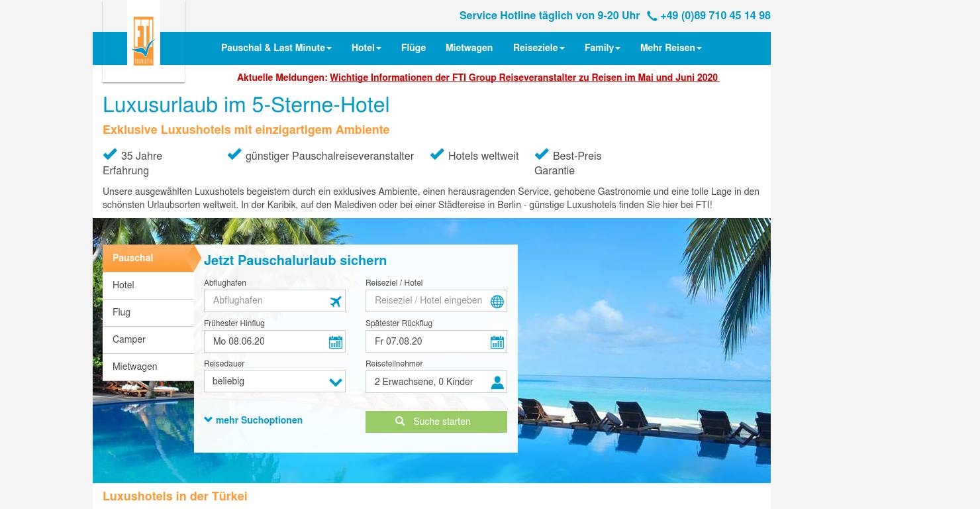Open Flüge in the navigation bar
The width and height of the screenshot is (980, 509).
point(413,48)
